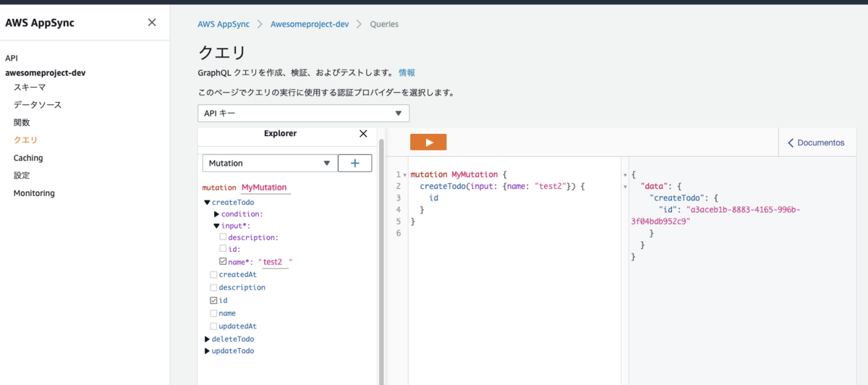Click the Queries breadcrumb text
Viewport: 868px width, 385px height.
[x=384, y=24]
